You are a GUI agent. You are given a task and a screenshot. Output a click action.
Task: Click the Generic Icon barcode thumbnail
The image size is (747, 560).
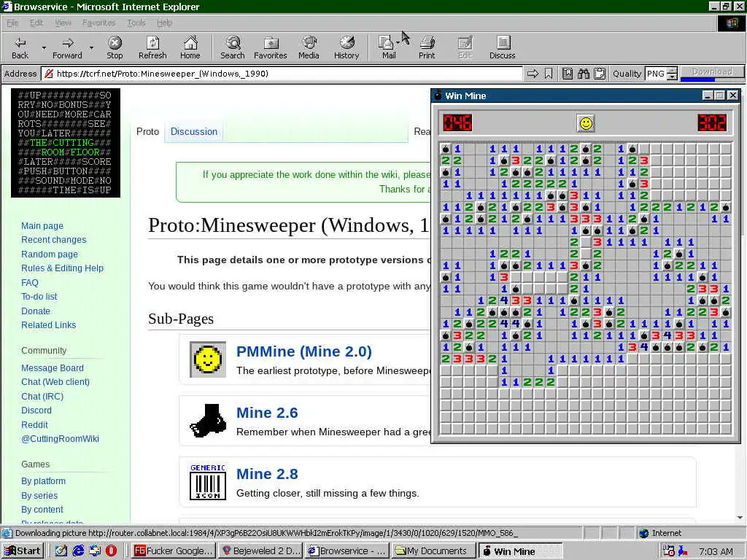pyautogui.click(x=208, y=481)
